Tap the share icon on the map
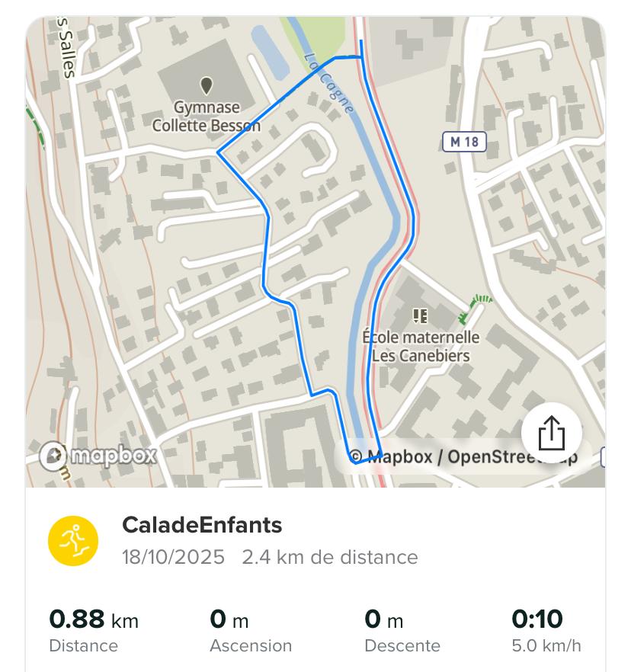Viewport: 631px width, 672px height. (551, 434)
